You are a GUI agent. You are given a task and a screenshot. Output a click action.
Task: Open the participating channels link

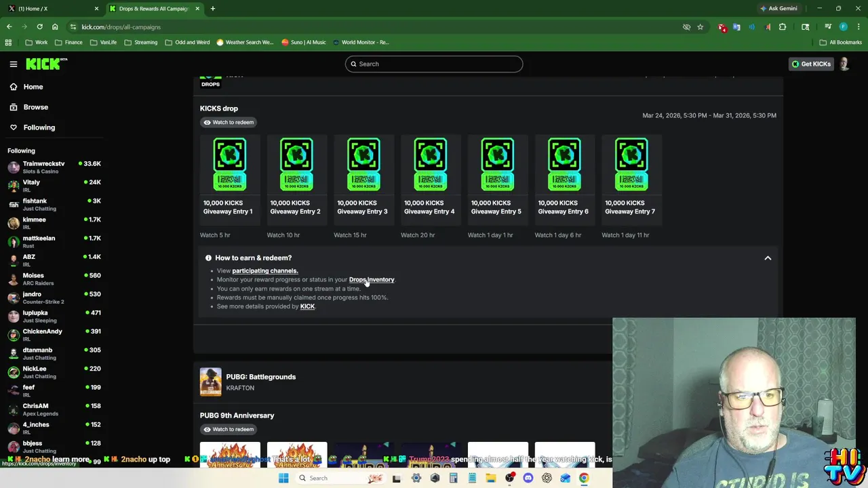pos(264,270)
